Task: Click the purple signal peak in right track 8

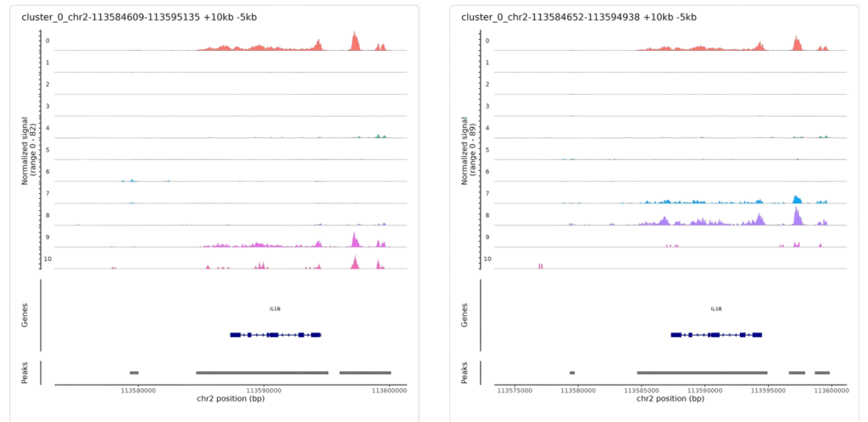Action: coord(797,217)
